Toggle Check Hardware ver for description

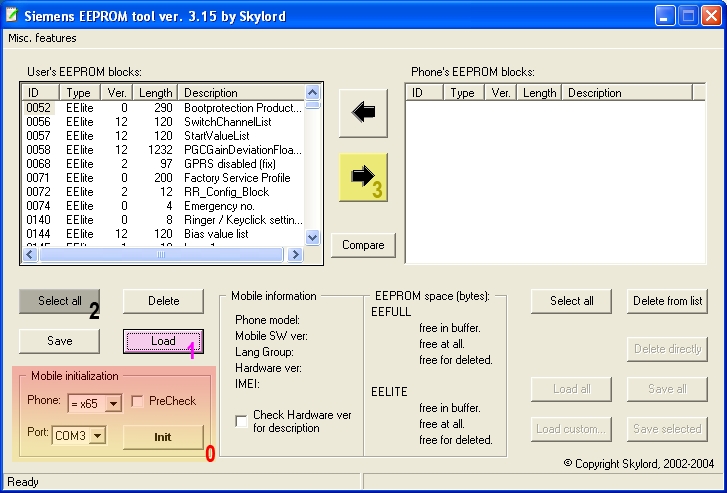pyautogui.click(x=242, y=421)
